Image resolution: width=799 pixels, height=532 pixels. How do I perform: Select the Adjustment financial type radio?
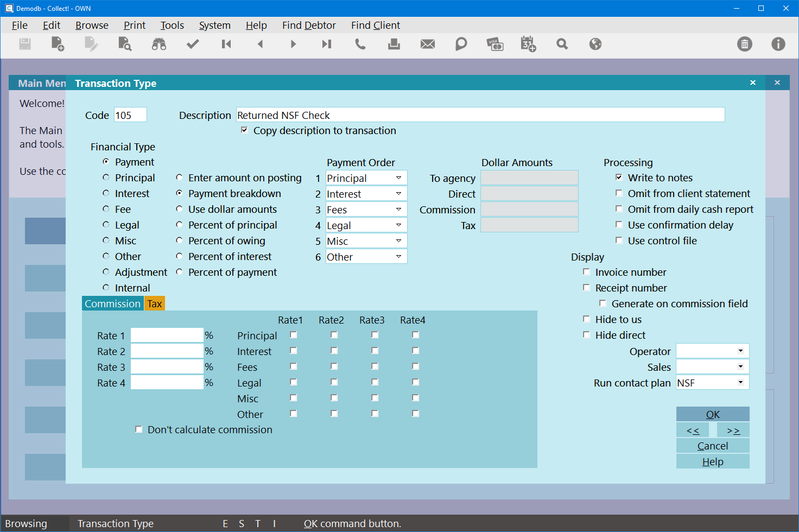click(106, 272)
